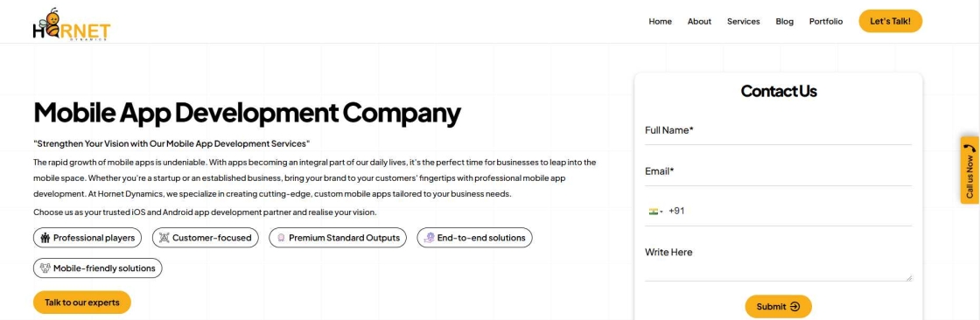The width and height of the screenshot is (980, 320).
Task: Click the Customer-focused badge icon
Action: 164,238
